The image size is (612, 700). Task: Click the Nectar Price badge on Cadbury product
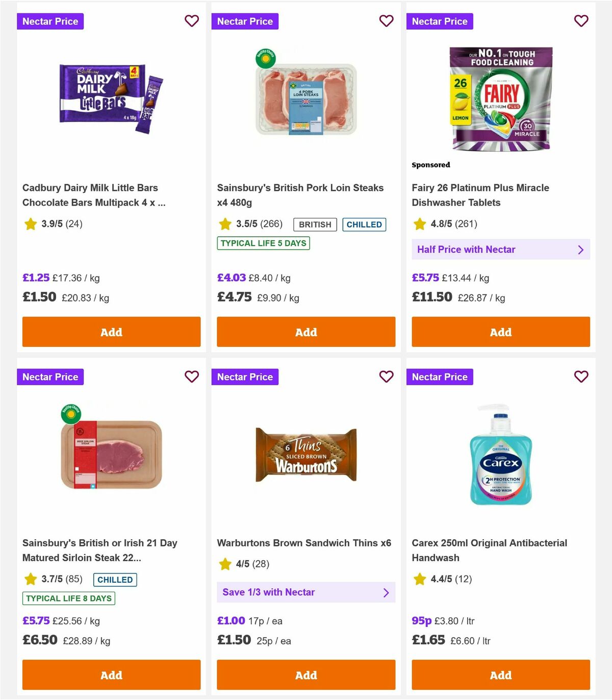[x=50, y=21]
